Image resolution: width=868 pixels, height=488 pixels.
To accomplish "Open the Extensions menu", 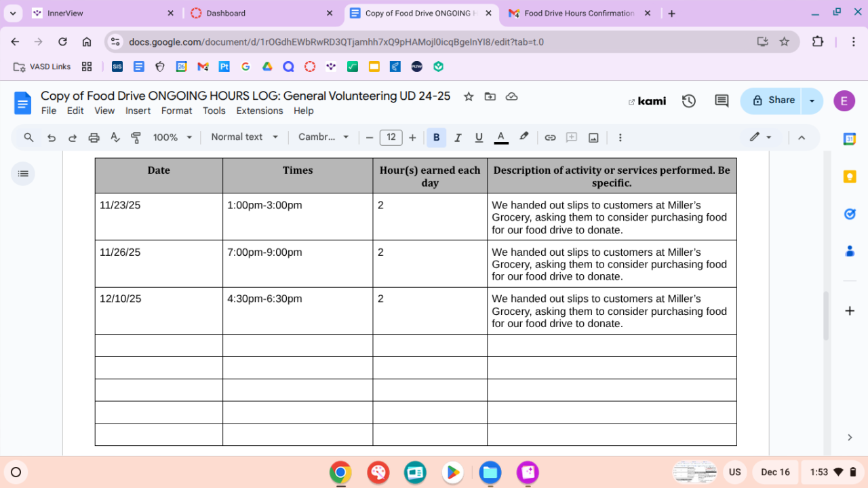I will pyautogui.click(x=260, y=111).
